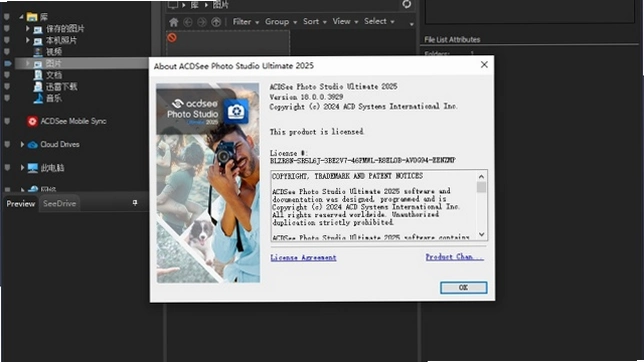Click the Version 18.0.0.3929 text
Image resolution: width=644 pixels, height=362 pixels.
point(306,97)
